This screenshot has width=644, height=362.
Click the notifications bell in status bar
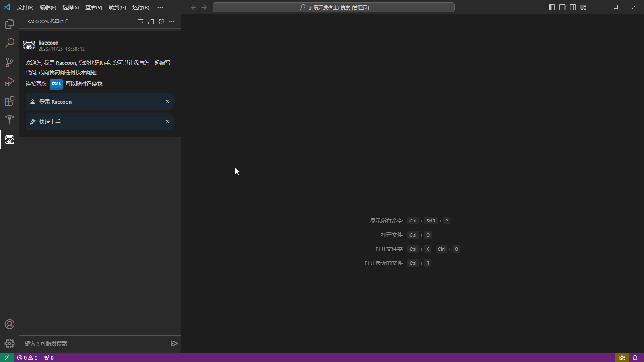click(635, 358)
